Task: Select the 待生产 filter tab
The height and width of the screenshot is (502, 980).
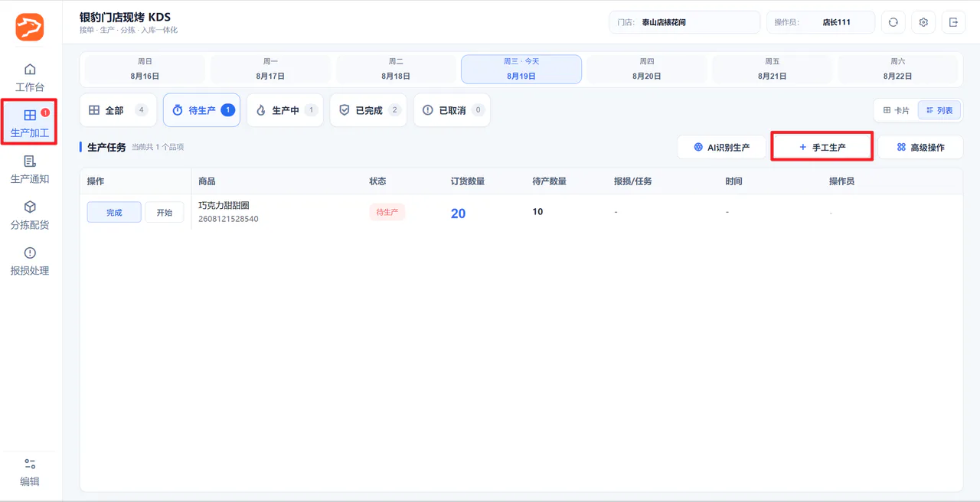Action: [201, 110]
